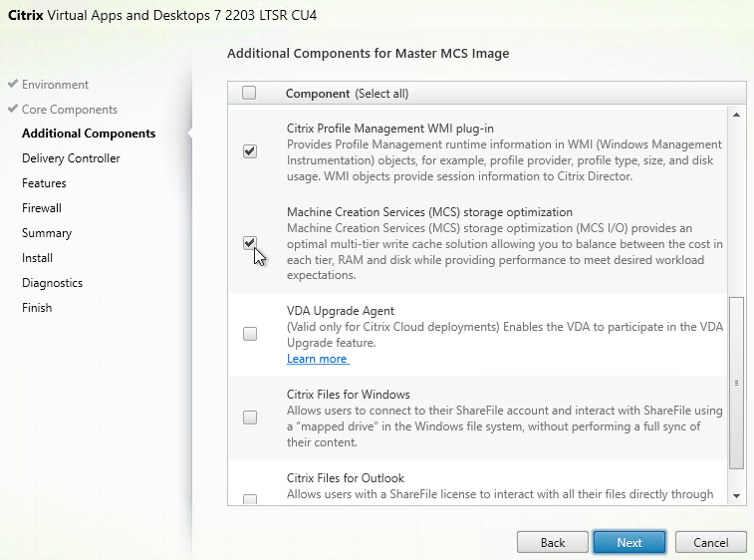Go to the Core Components step
The height and width of the screenshot is (560, 754).
[70, 110]
